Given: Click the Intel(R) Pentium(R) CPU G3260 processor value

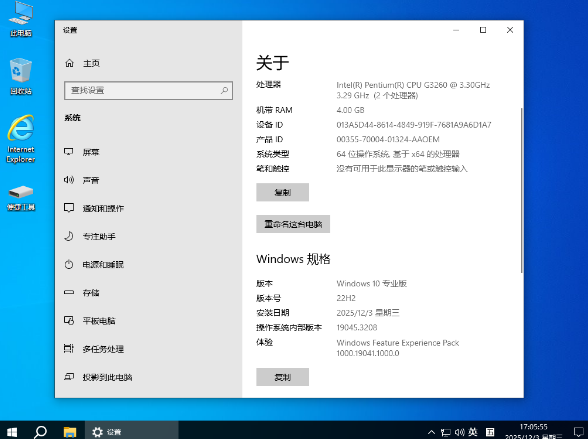Looking at the screenshot, I should [x=413, y=90].
